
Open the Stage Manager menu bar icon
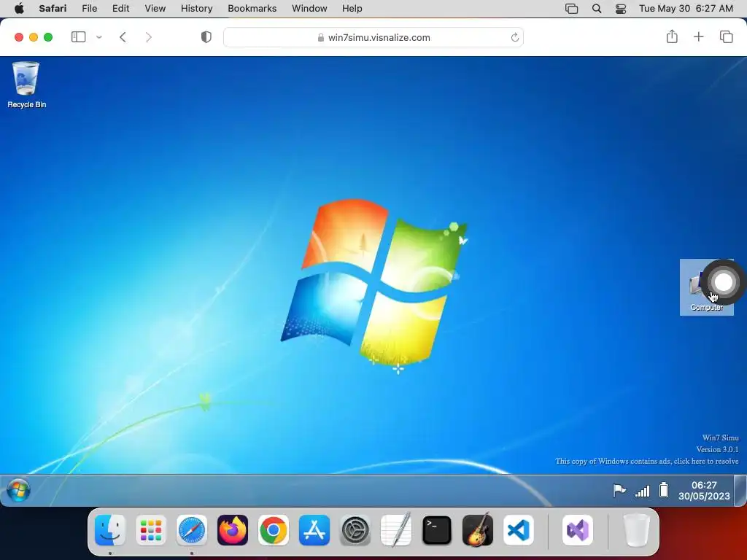[571, 9]
